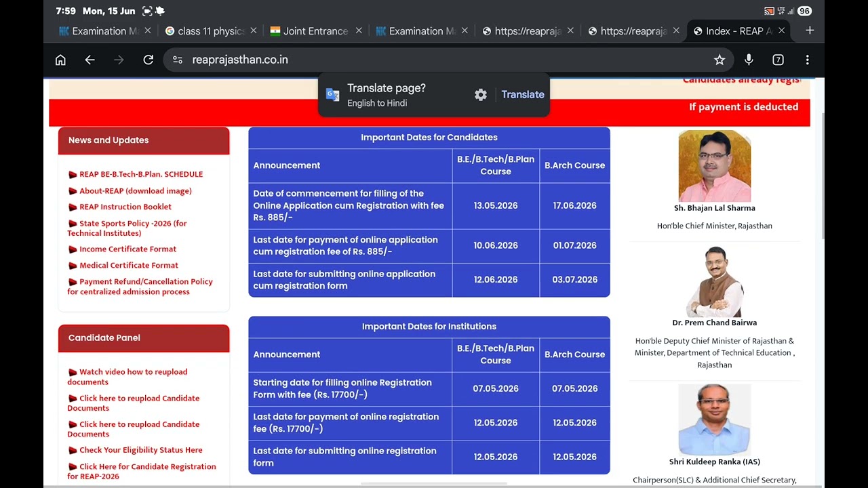The image size is (868, 488).
Task: Go to the browser home page
Action: click(60, 60)
